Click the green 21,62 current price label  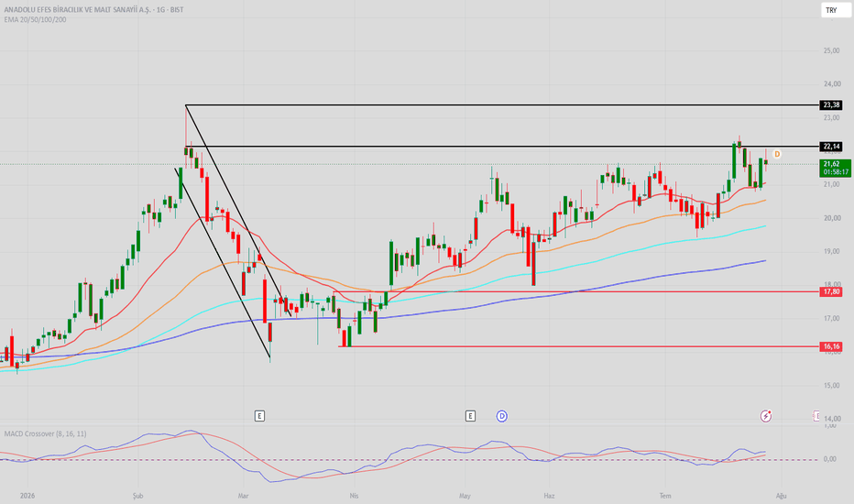[835, 168]
